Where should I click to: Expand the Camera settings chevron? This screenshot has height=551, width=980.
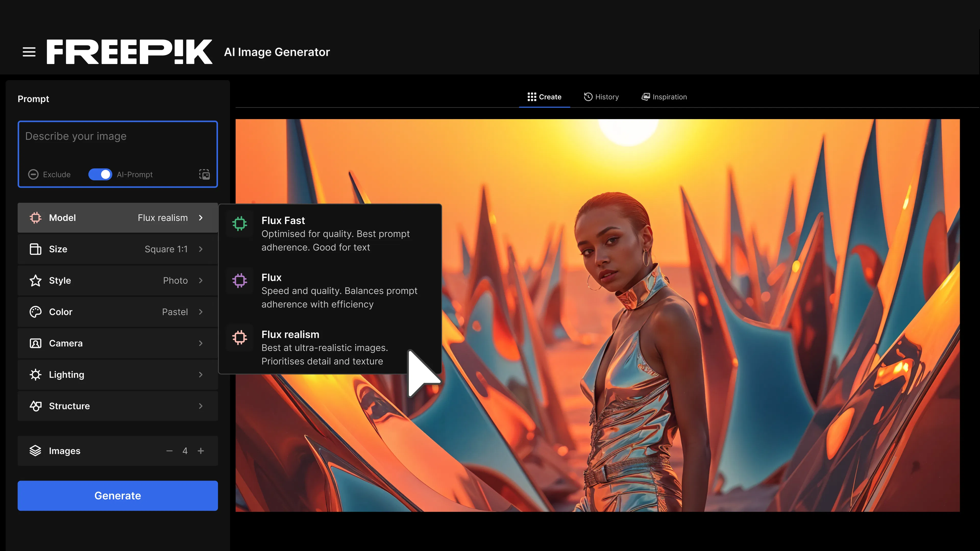point(201,343)
